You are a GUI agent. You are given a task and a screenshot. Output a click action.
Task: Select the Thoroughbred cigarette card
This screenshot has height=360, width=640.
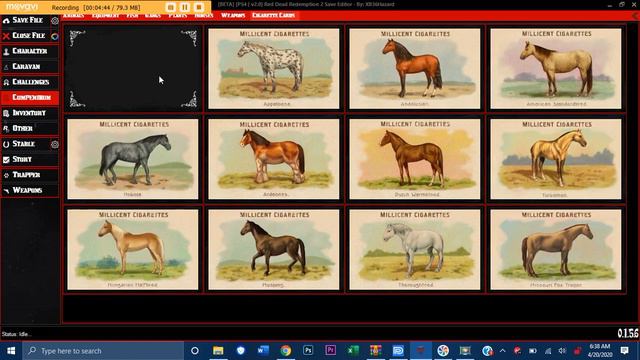tap(415, 249)
